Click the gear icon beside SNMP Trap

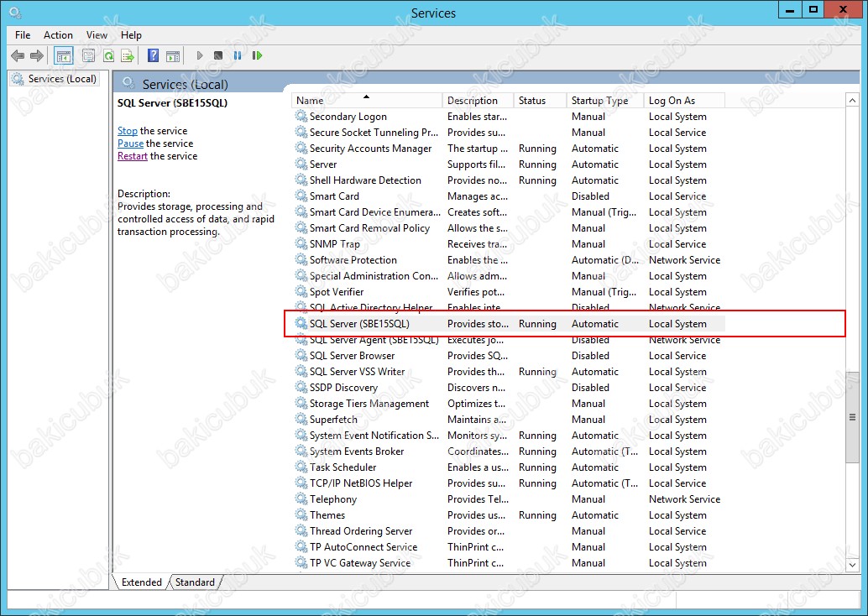click(301, 243)
